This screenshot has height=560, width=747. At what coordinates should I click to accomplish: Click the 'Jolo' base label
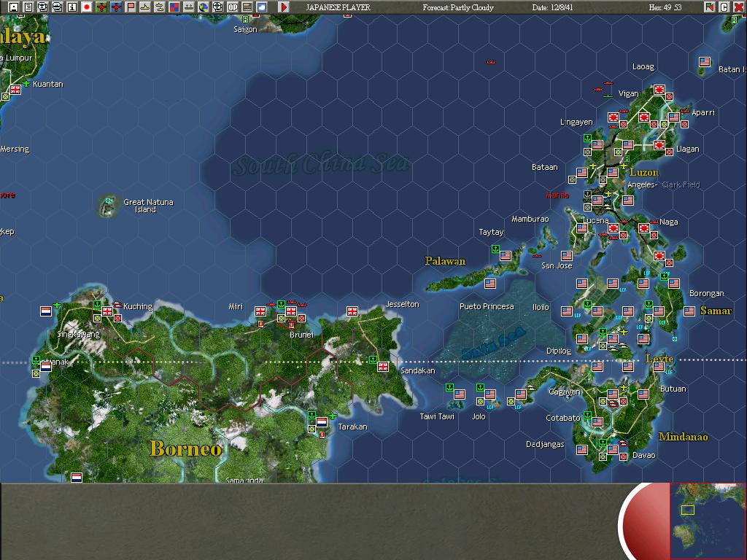479,416
